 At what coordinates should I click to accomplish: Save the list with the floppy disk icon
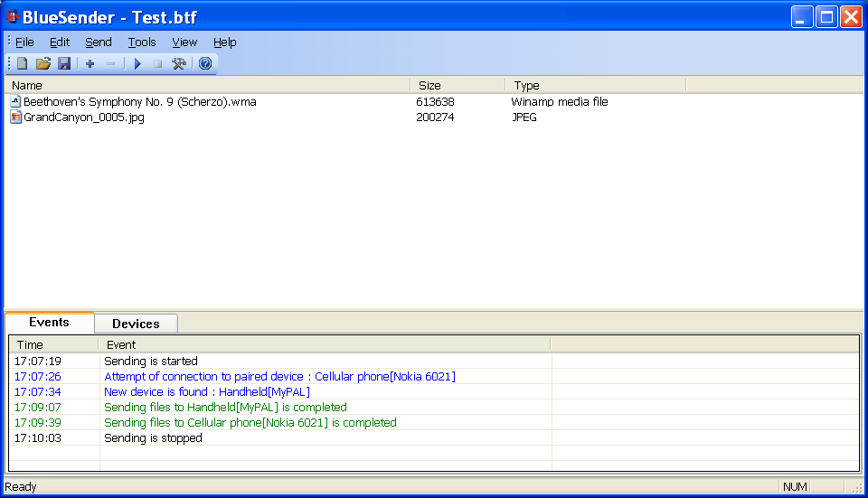pyautogui.click(x=64, y=63)
